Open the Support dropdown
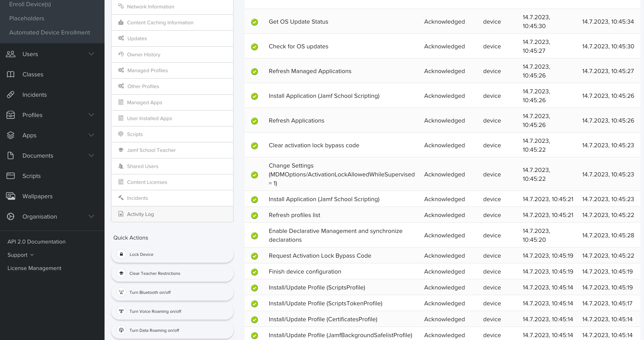The width and height of the screenshot is (644, 340). coord(21,255)
